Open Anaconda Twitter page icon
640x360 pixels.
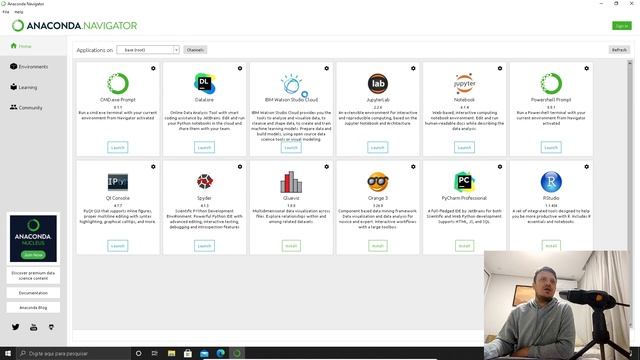pyautogui.click(x=16, y=327)
